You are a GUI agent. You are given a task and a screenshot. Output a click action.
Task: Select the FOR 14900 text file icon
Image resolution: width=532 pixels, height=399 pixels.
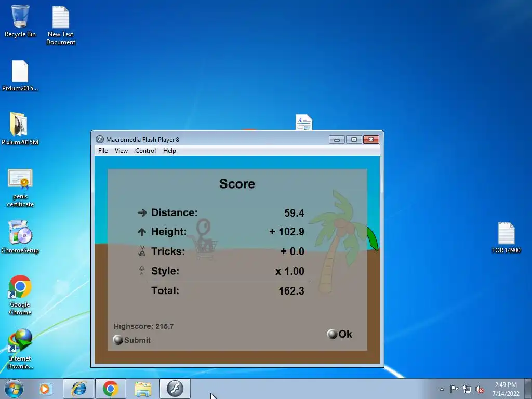pos(506,237)
